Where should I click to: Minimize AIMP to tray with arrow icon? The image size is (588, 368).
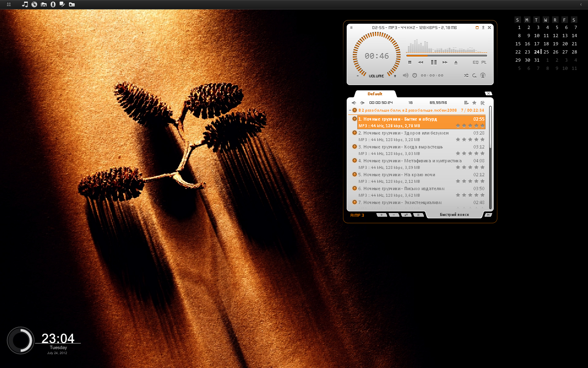point(483,28)
